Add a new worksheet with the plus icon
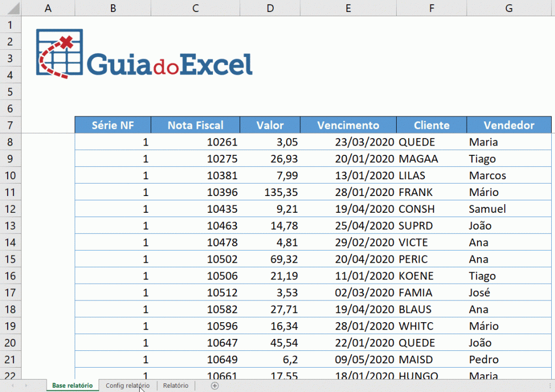The image size is (555, 392). (x=215, y=386)
